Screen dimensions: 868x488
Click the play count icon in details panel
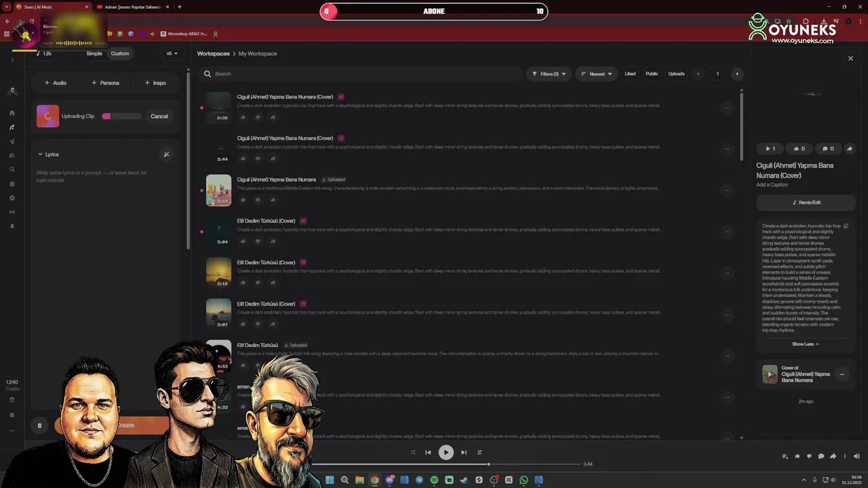point(770,148)
